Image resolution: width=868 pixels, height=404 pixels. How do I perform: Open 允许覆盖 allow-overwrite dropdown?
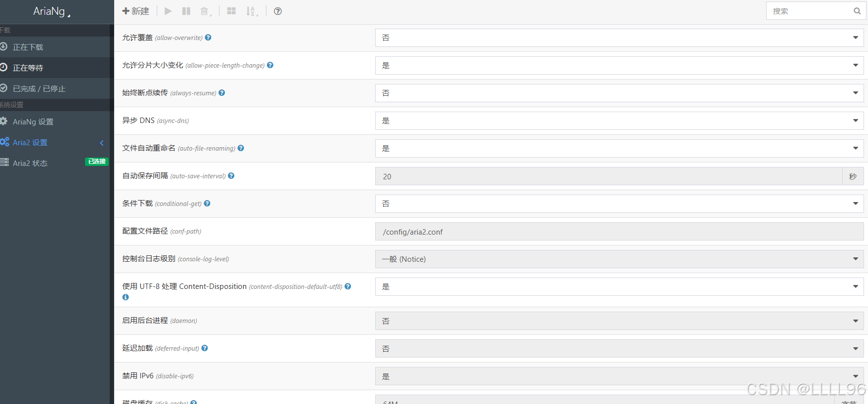point(619,38)
